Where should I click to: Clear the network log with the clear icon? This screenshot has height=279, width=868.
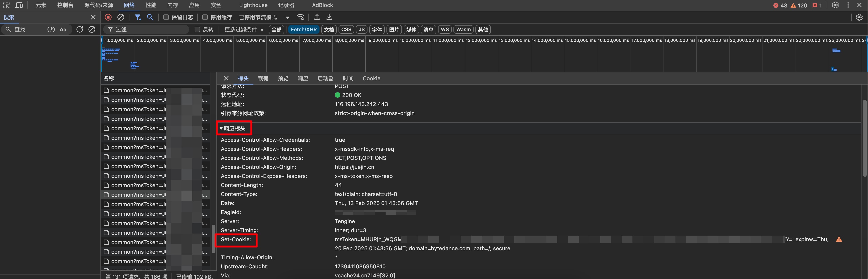pyautogui.click(x=121, y=17)
